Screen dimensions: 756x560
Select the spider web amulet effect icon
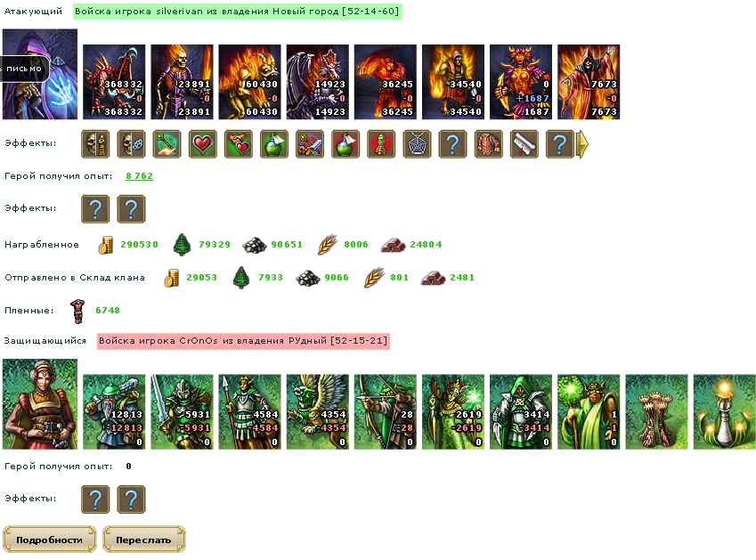(417, 144)
